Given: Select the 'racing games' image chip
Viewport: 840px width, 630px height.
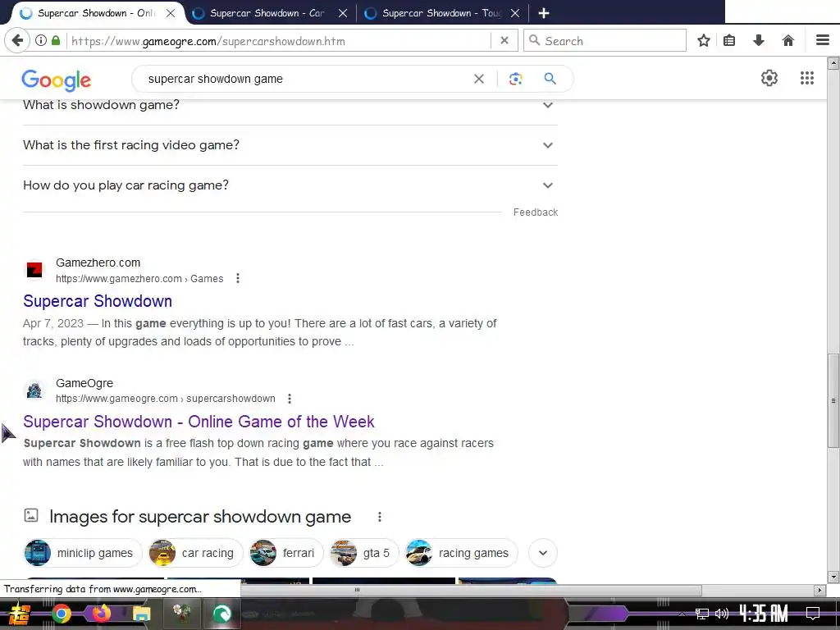Looking at the screenshot, I should (x=461, y=553).
